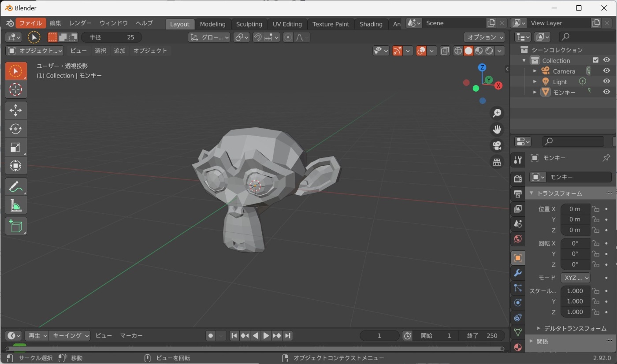This screenshot has width=617, height=364.
Task: Toggle visibility eye for Camera
Action: 607,71
